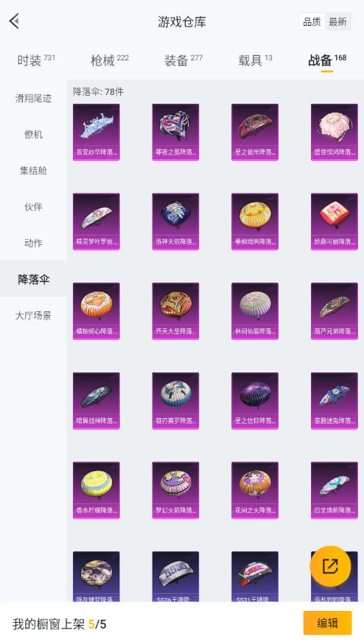Tap the orange share floating icon
The height and width of the screenshot is (644, 364).
click(330, 567)
